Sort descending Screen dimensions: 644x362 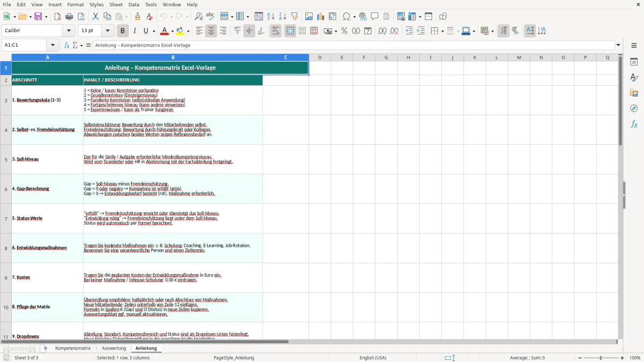[283, 17]
